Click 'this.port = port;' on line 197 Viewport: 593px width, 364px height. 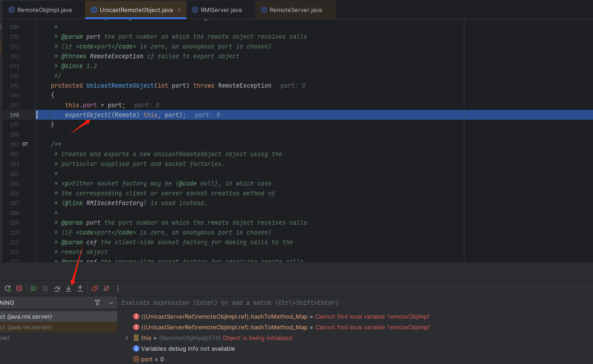[95, 105]
